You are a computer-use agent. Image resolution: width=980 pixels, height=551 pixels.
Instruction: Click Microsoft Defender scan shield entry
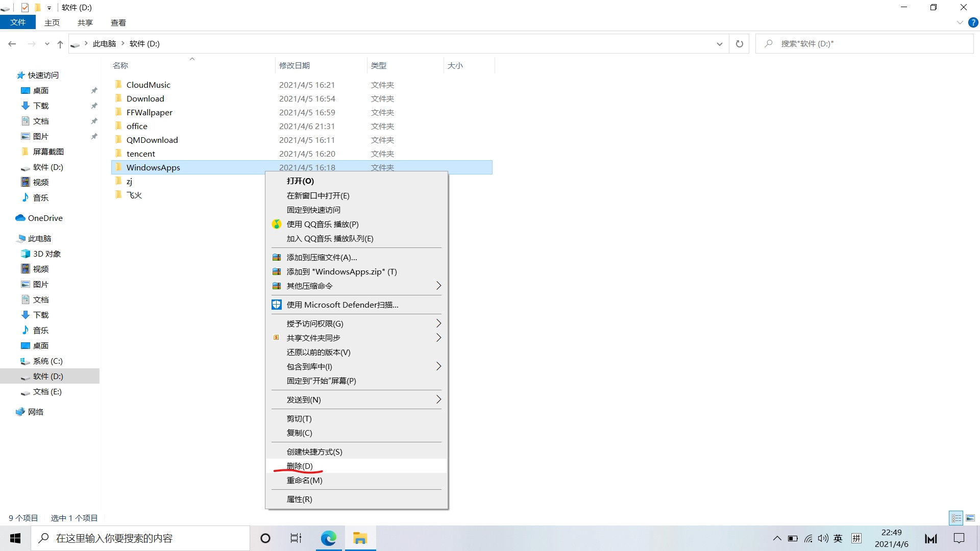pos(342,305)
